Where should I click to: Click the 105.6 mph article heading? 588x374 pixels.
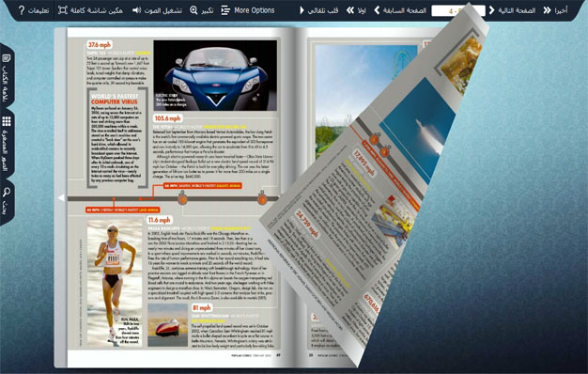(x=168, y=118)
